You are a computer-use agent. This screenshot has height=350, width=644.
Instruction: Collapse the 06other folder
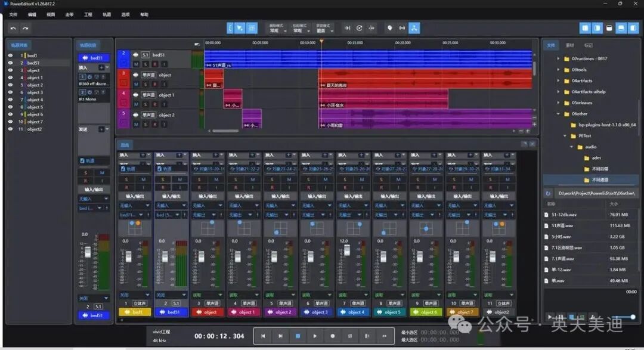tap(558, 114)
